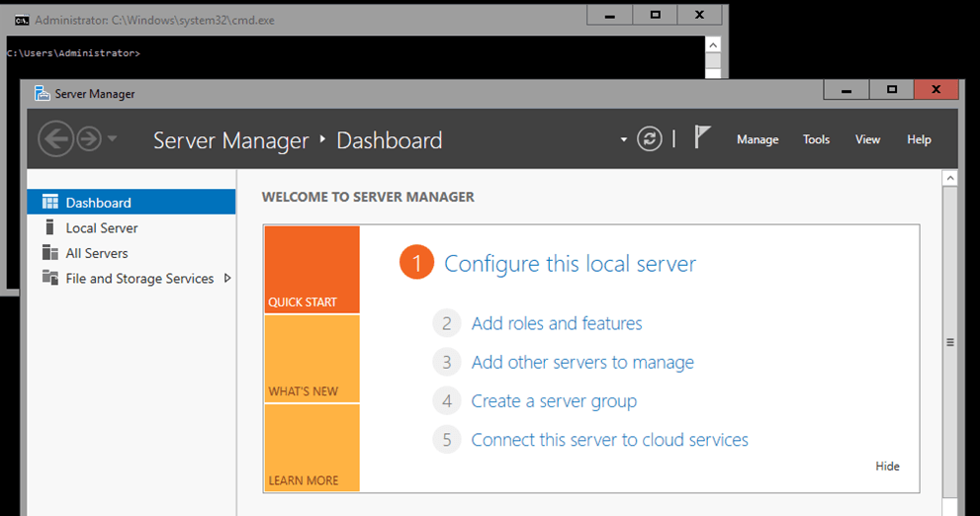Open the LEARN MORE tile
Viewport: 980px width, 516px height.
[312, 449]
